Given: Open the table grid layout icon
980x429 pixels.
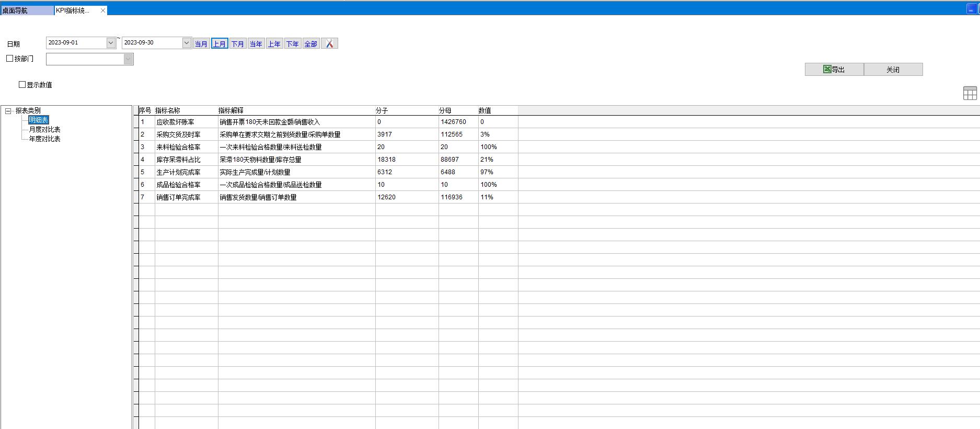Looking at the screenshot, I should (970, 93).
